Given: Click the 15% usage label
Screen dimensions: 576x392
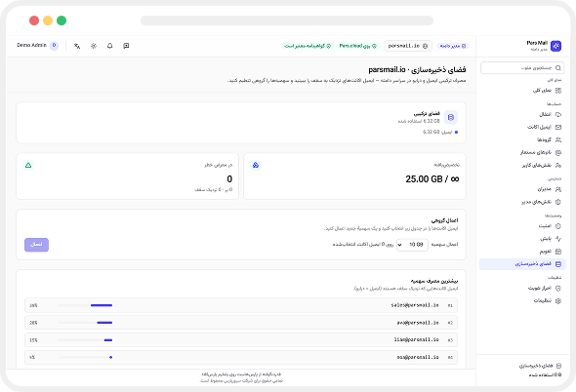Looking at the screenshot, I should click(x=33, y=340).
